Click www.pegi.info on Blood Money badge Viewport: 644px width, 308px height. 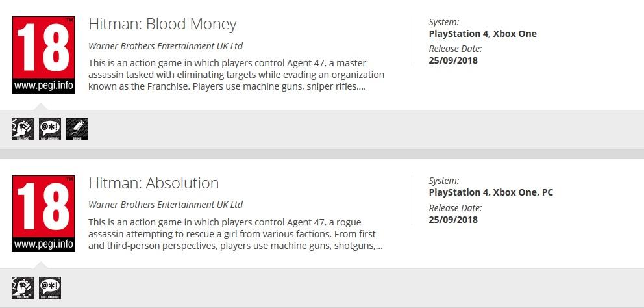[x=43, y=86]
